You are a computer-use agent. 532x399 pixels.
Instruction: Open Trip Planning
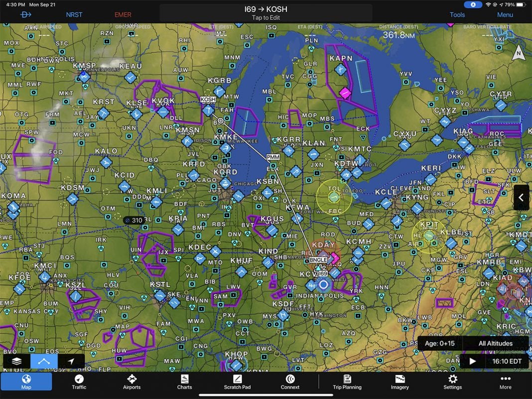(347, 382)
